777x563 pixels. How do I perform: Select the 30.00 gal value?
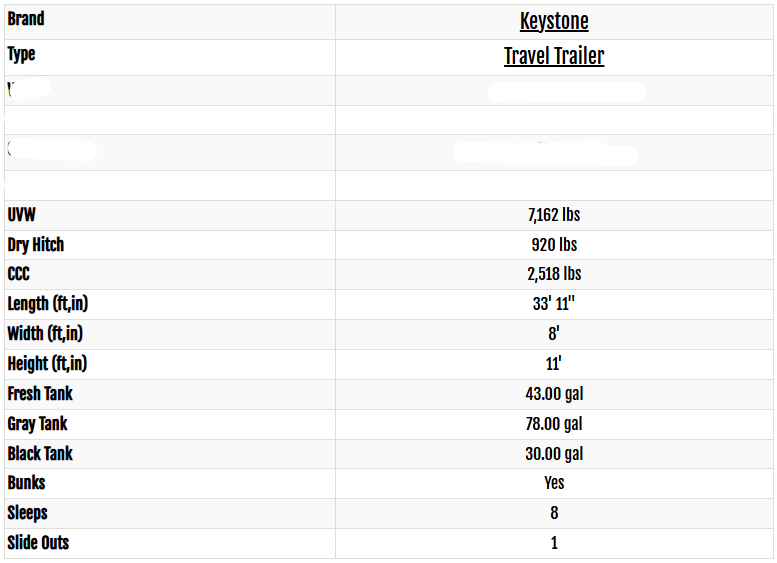[554, 453]
